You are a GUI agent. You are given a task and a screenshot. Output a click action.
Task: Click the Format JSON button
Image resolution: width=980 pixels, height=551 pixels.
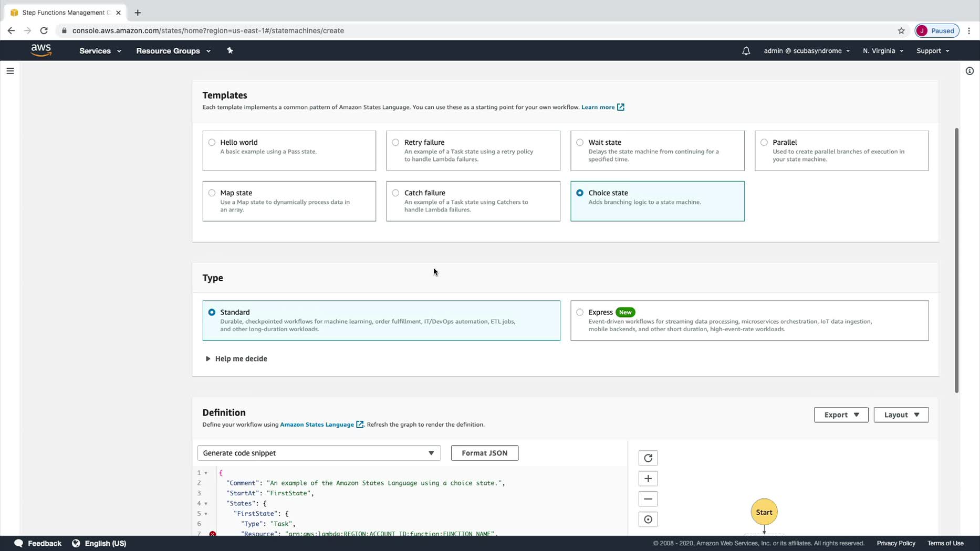(484, 453)
